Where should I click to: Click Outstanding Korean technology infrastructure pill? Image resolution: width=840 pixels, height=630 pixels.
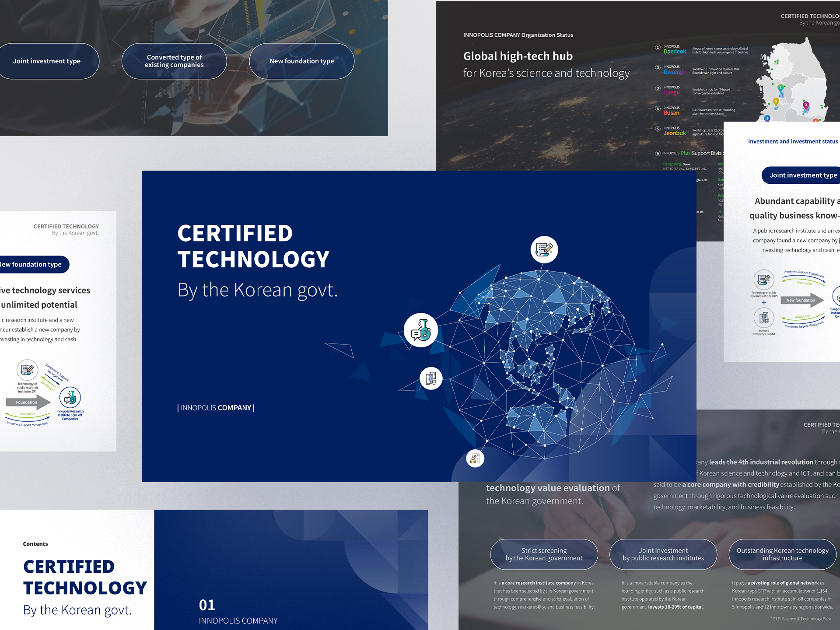pyautogui.click(x=782, y=554)
